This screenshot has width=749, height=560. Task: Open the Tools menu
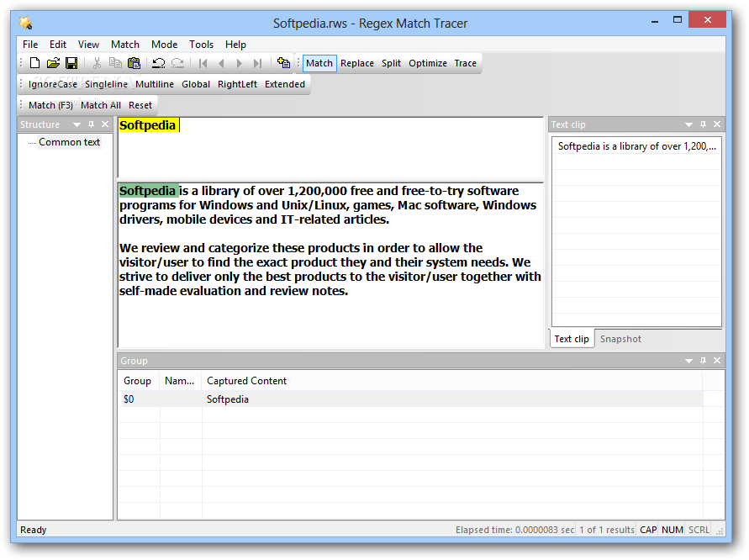(x=201, y=45)
